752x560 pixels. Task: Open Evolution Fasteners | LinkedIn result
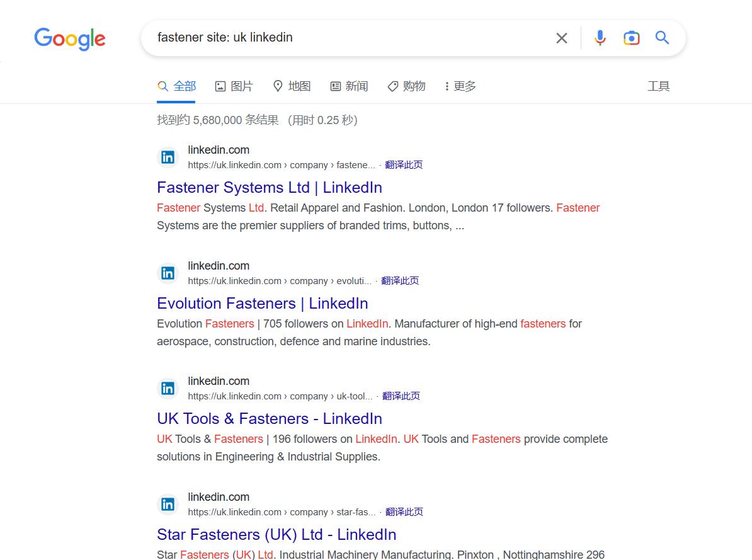point(263,303)
